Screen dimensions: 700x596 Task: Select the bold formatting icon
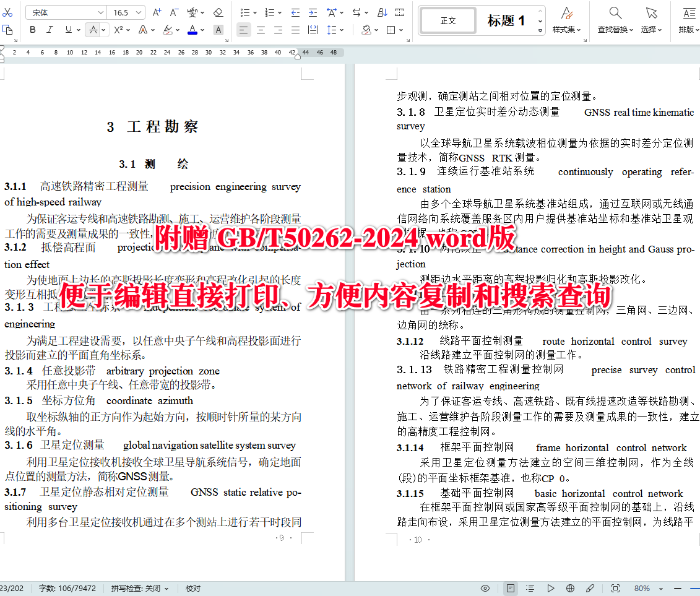point(32,29)
